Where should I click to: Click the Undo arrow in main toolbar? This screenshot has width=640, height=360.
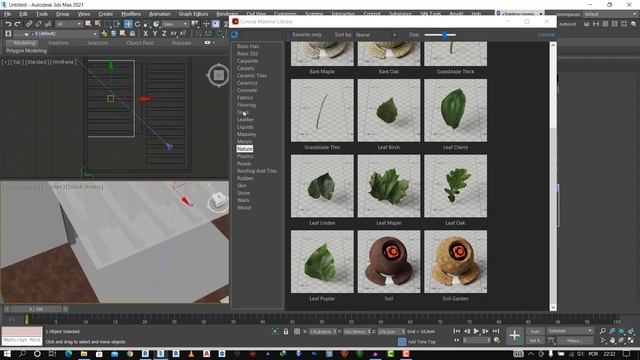8,24
